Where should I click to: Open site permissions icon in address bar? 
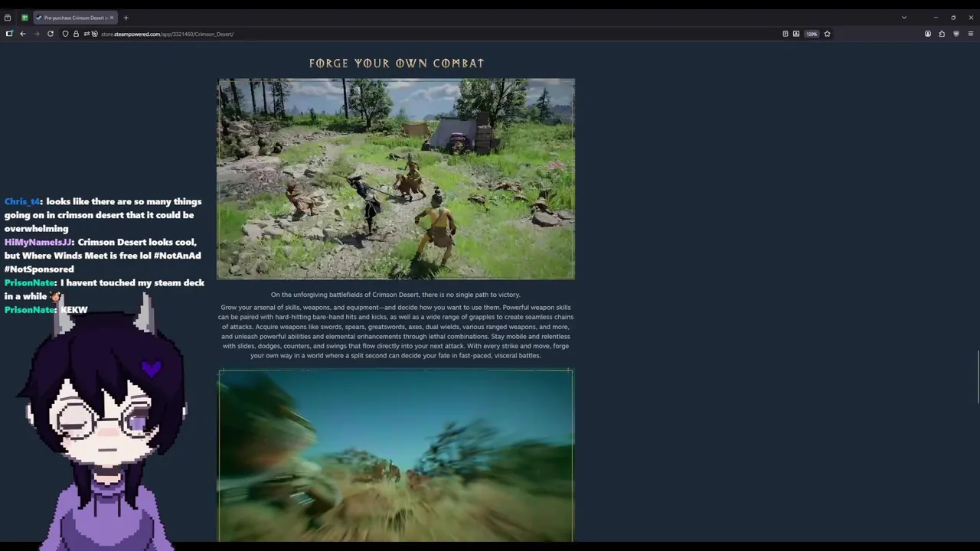pyautogui.click(x=87, y=34)
